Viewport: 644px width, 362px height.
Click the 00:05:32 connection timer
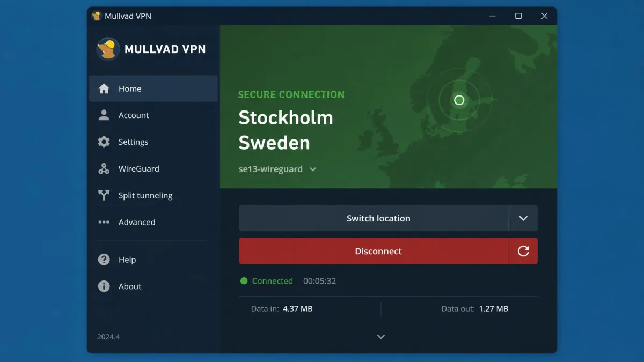[319, 281]
